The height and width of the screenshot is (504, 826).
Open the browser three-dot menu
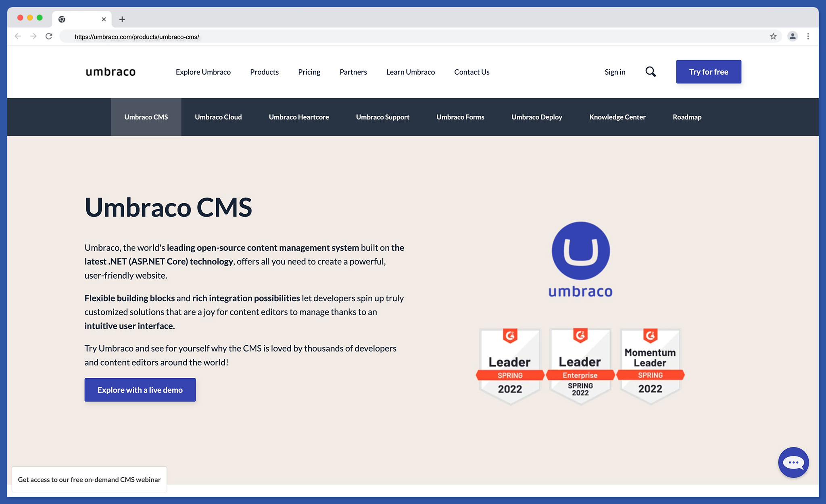tap(808, 36)
